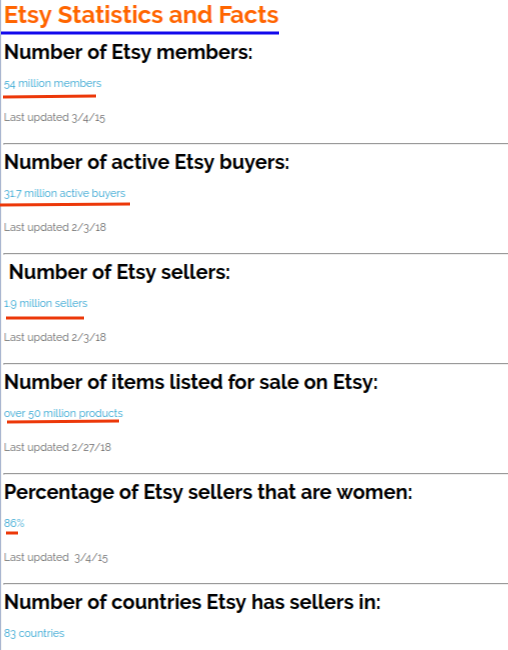Click the blue underline beneath the page title
Screen dimensions: 508x650
pos(140,32)
